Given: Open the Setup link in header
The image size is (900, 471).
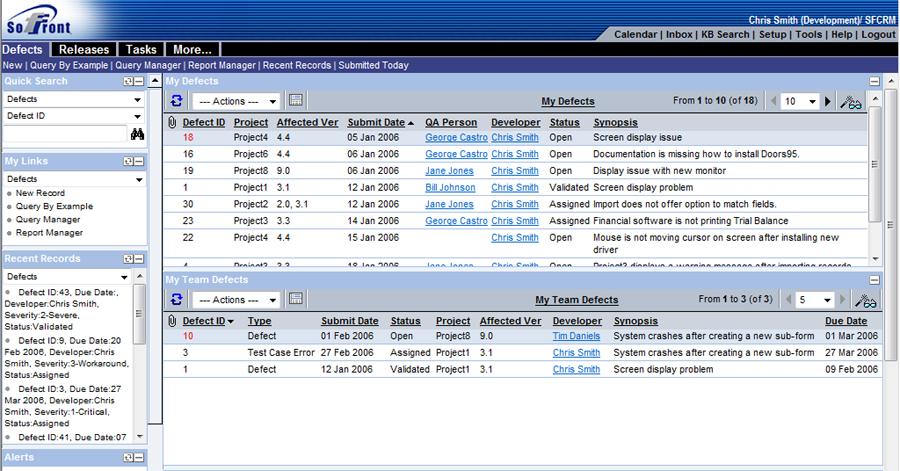Looking at the screenshot, I should [773, 34].
